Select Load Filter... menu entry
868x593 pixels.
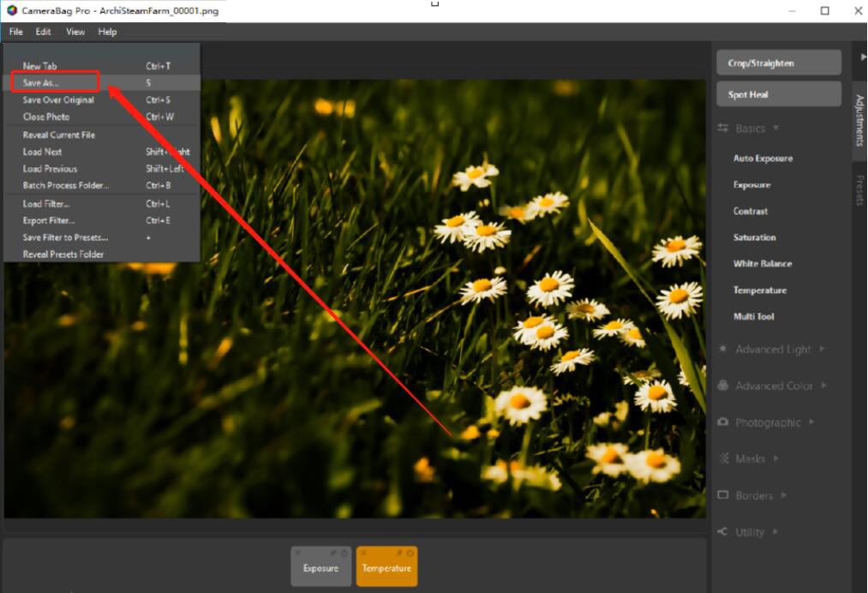pos(102,204)
